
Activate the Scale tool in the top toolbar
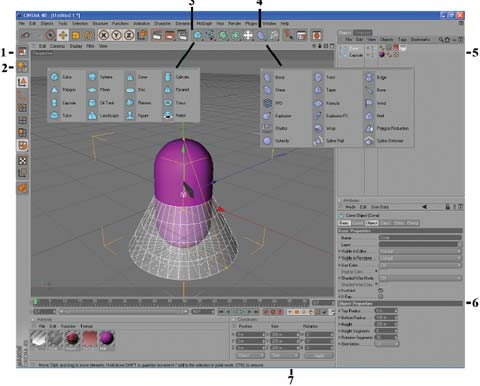[76, 35]
